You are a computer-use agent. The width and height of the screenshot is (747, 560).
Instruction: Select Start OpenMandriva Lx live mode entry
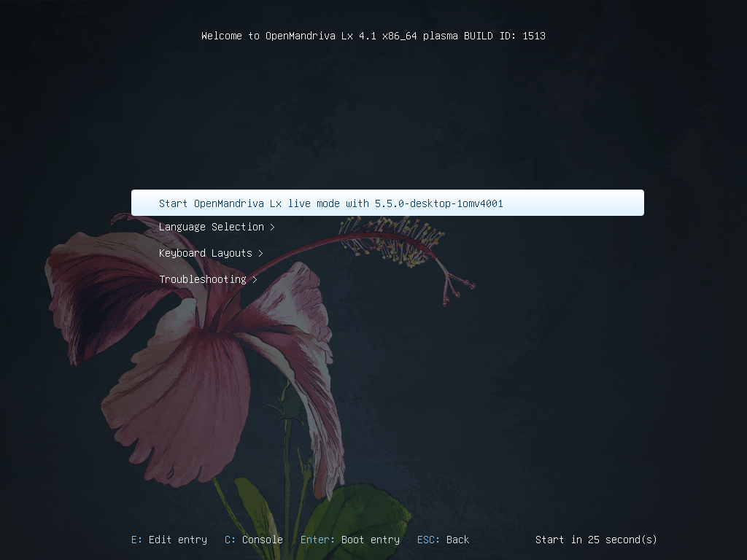[387, 203]
